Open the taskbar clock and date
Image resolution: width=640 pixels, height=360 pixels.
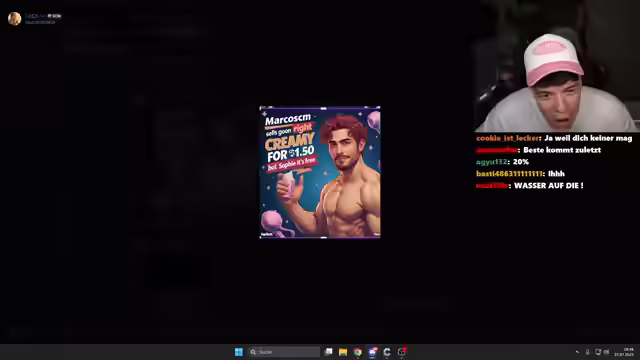(624, 352)
